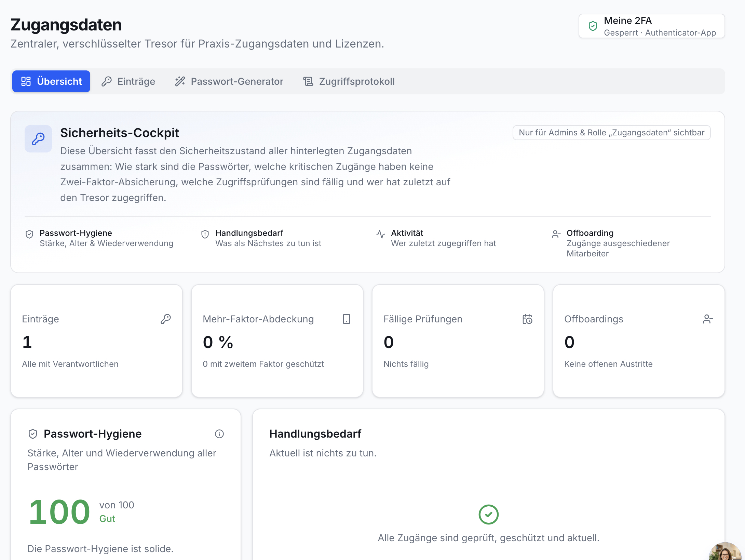Click 'Stärke, Alter & Wiederverwendung' legend text
The image size is (745, 560).
tap(106, 243)
